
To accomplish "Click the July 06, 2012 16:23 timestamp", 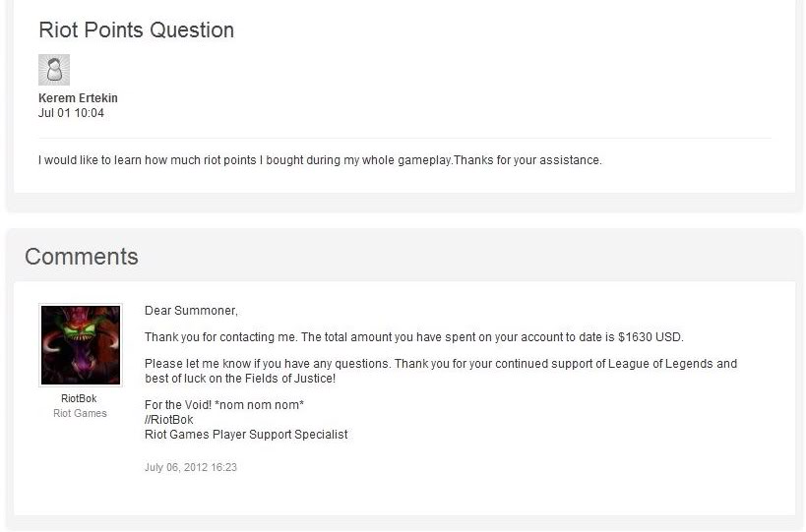I will 191,467.
